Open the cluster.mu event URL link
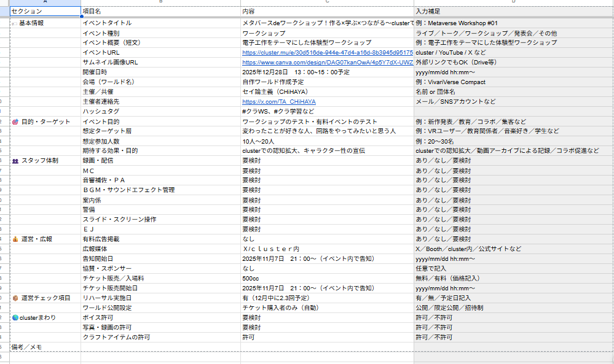614x364 pixels. tap(327, 53)
